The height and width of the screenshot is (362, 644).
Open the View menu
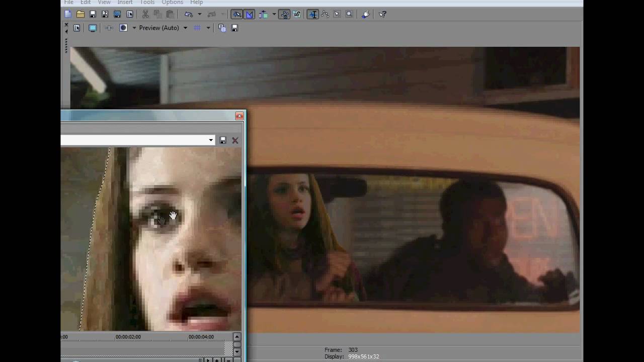[104, 3]
